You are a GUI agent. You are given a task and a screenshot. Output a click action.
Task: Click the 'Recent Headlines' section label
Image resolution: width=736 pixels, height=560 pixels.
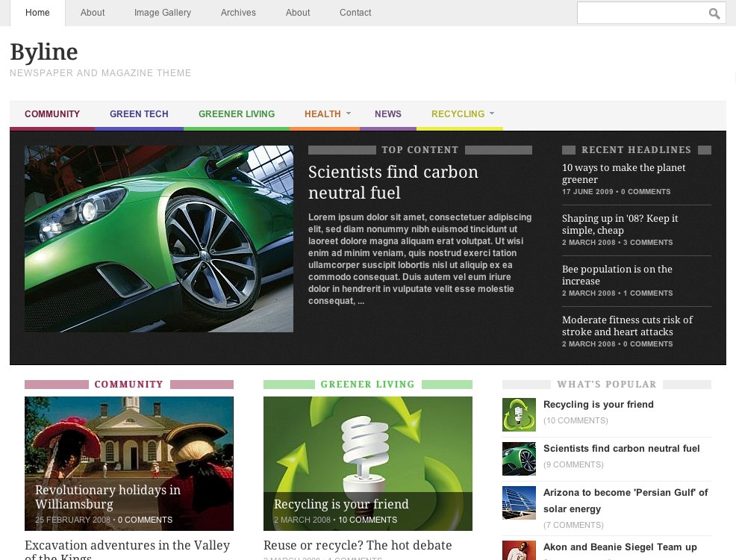pyautogui.click(x=636, y=150)
